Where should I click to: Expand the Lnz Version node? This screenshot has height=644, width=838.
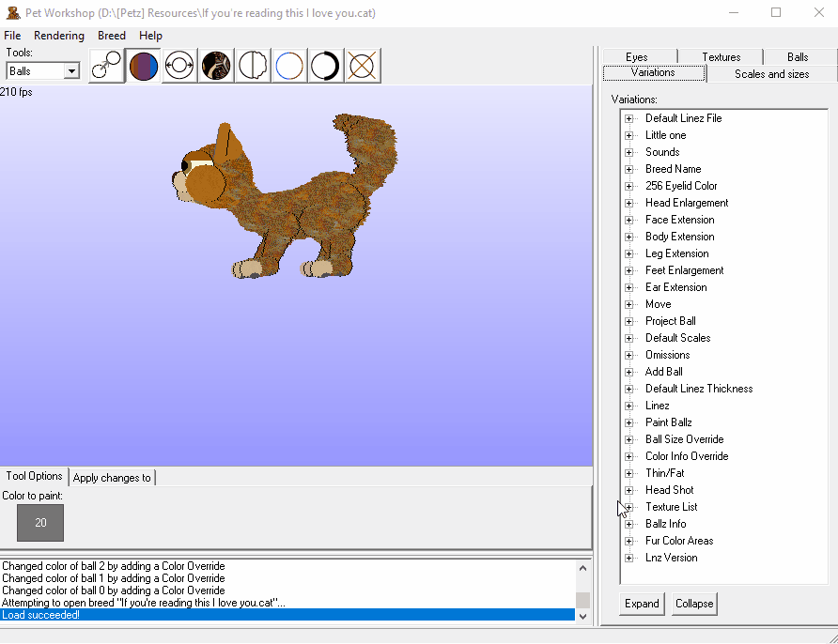coord(629,558)
